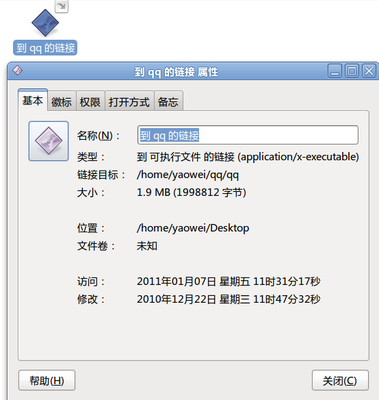Click the '到 qq 的链接' desktop icon label
The width and height of the screenshot is (379, 400).
(x=45, y=48)
